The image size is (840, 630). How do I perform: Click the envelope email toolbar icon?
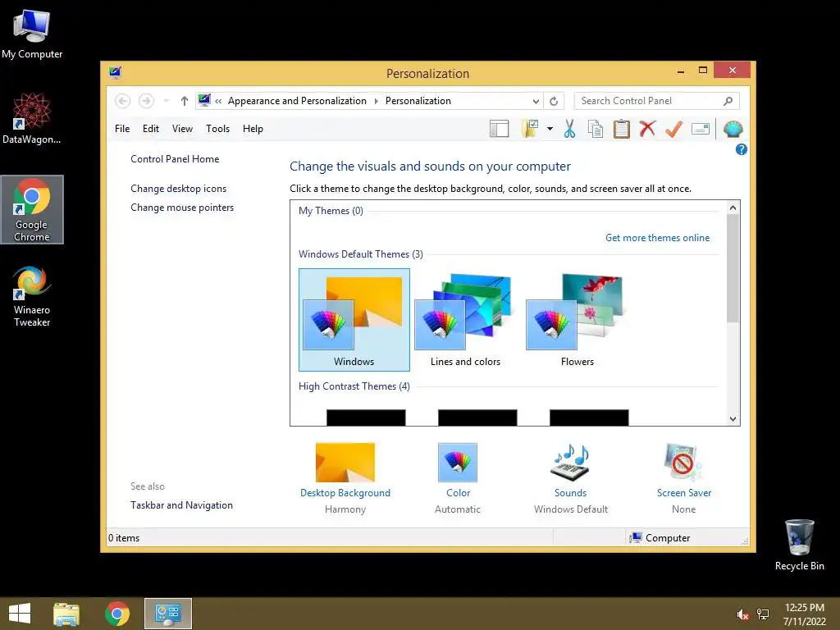coord(701,129)
